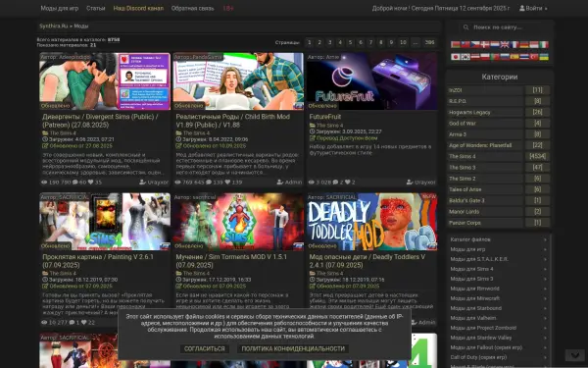
Task: Click the user icon beside Войти
Action: pyautogui.click(x=522, y=8)
